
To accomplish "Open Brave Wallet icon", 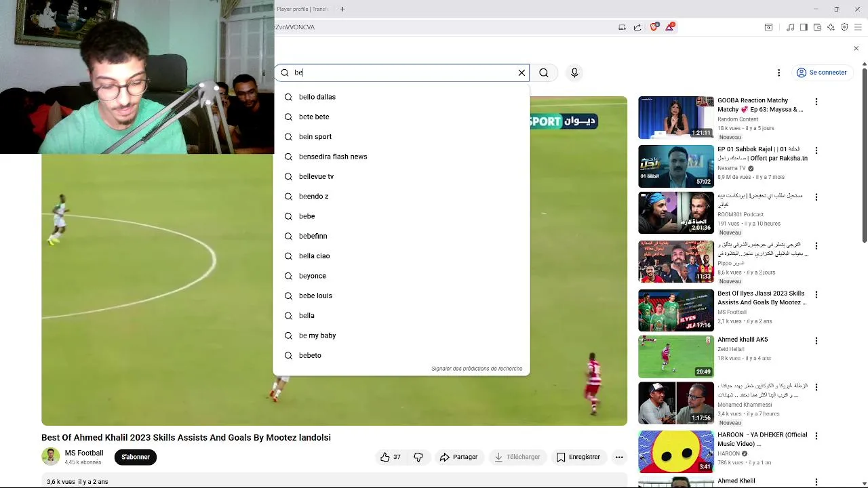I will click(817, 27).
